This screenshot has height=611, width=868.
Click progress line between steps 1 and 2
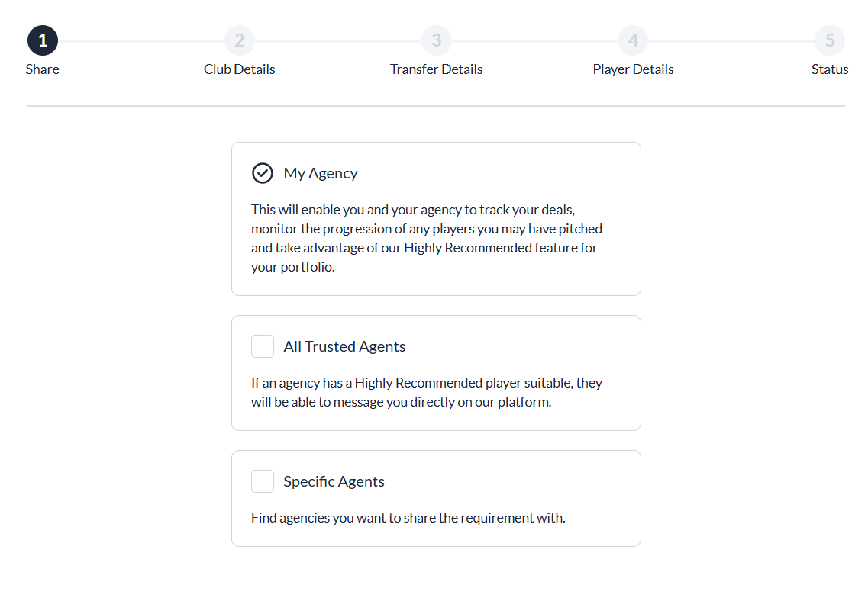tap(141, 41)
